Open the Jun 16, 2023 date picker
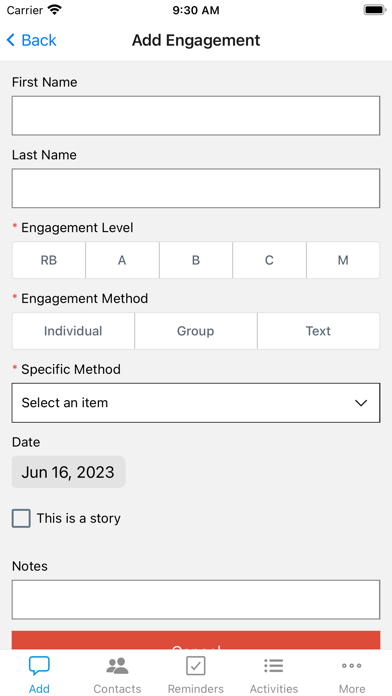The width and height of the screenshot is (392, 696). tap(68, 472)
